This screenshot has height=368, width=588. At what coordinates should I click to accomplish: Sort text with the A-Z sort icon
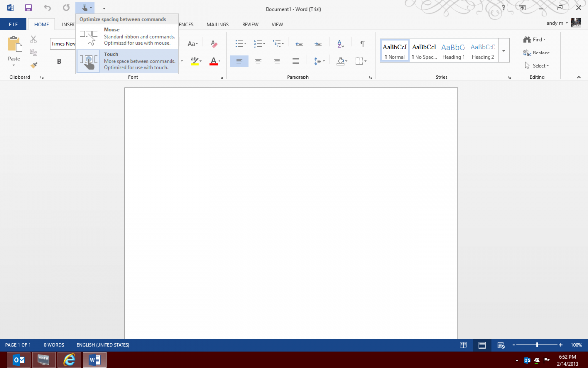click(x=341, y=44)
